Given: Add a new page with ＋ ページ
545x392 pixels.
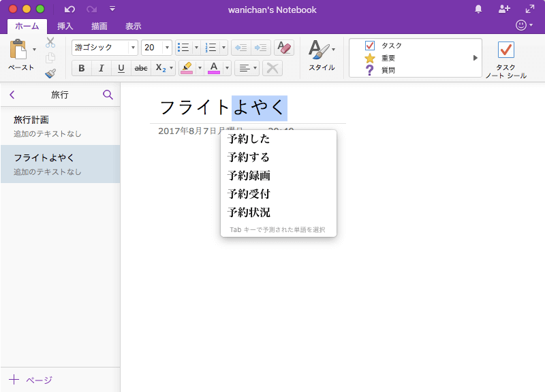Looking at the screenshot, I should click(31, 380).
